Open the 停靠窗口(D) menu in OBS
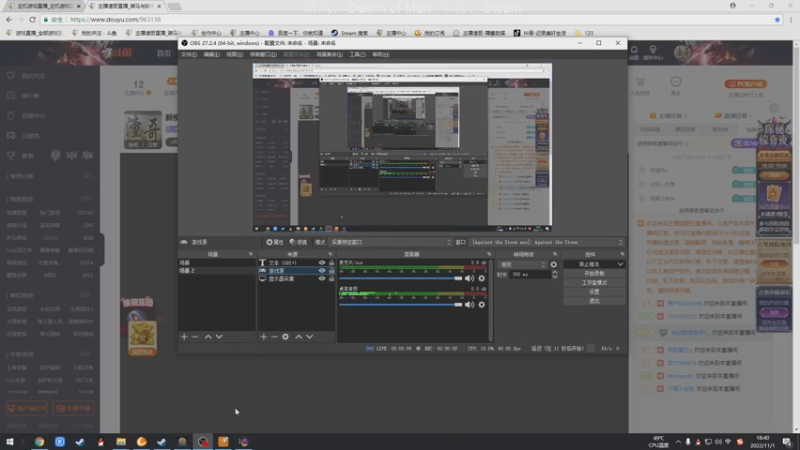The height and width of the screenshot is (450, 800). 263,55
